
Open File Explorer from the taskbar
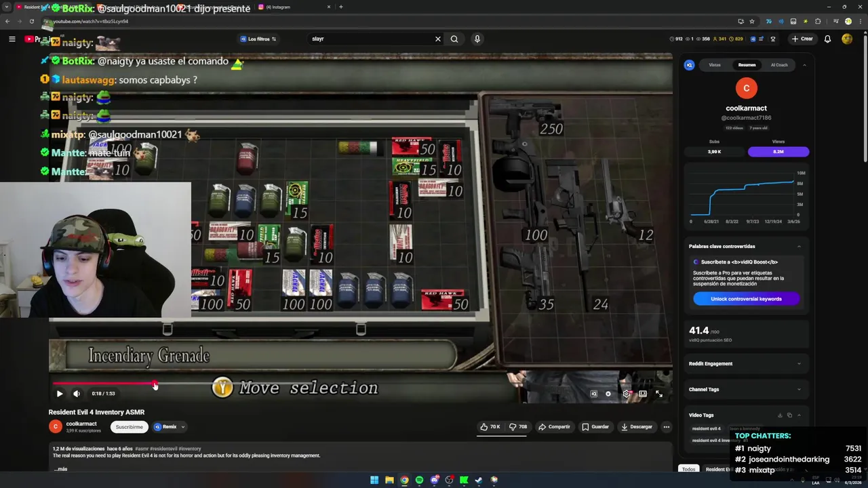click(389, 480)
